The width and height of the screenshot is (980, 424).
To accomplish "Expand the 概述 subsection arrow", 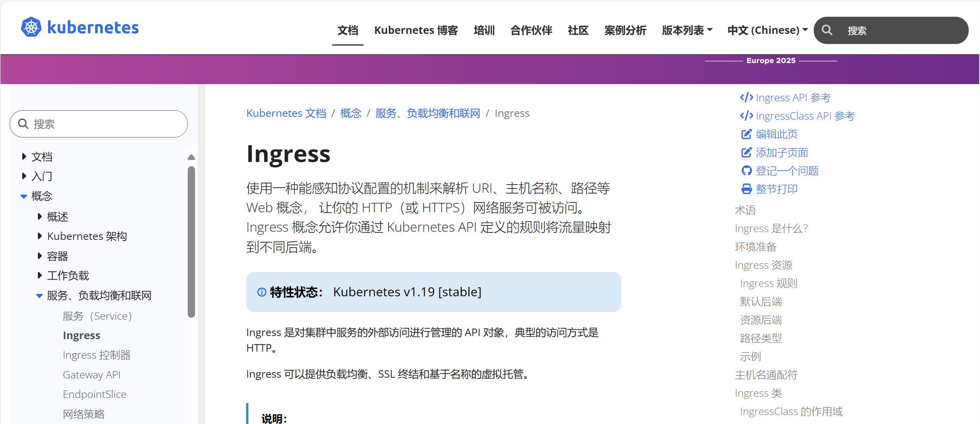I will click(40, 216).
